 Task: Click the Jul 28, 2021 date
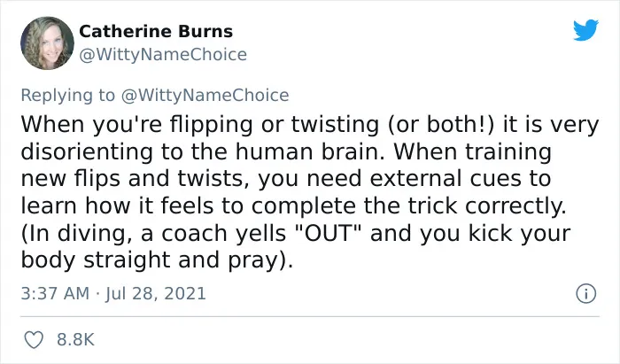tap(155, 294)
